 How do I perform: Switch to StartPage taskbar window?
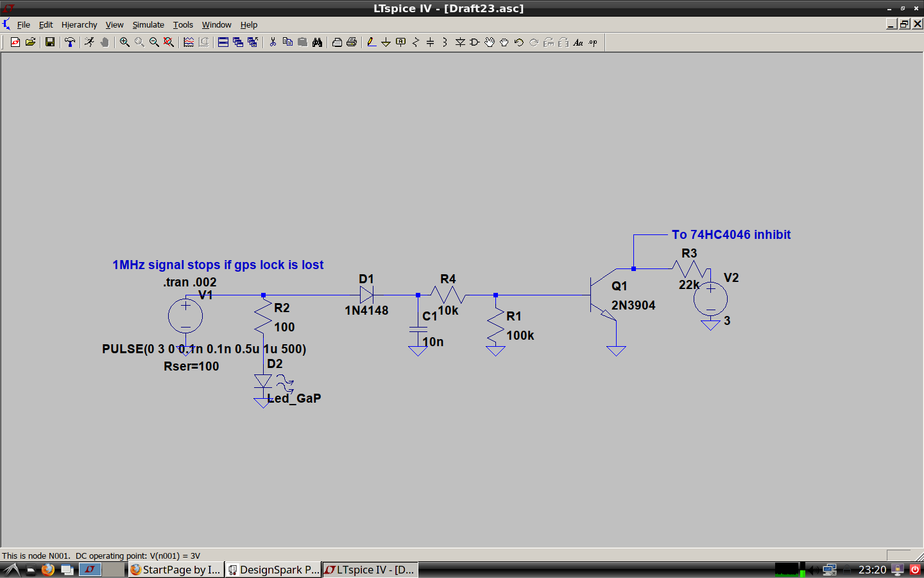tap(176, 570)
